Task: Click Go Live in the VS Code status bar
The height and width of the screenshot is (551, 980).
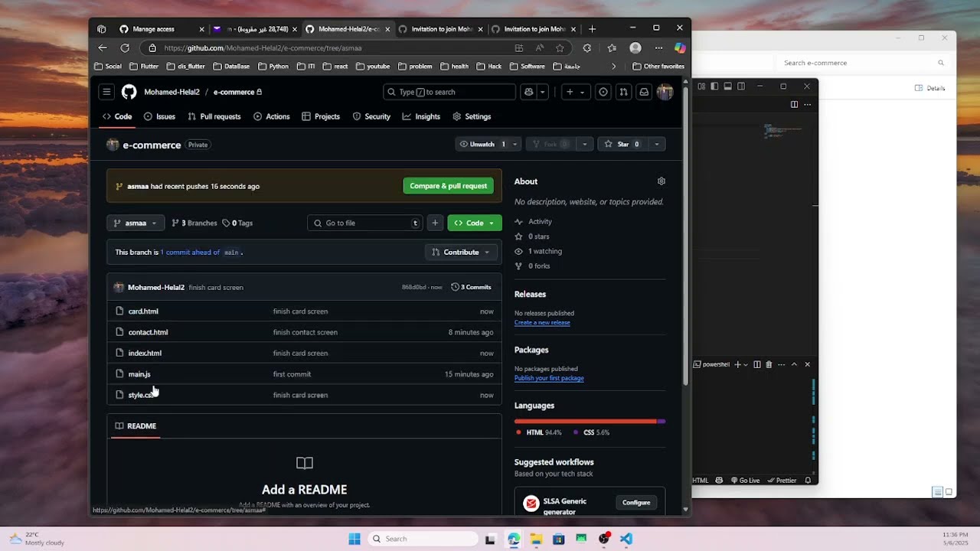Action: tap(745, 481)
